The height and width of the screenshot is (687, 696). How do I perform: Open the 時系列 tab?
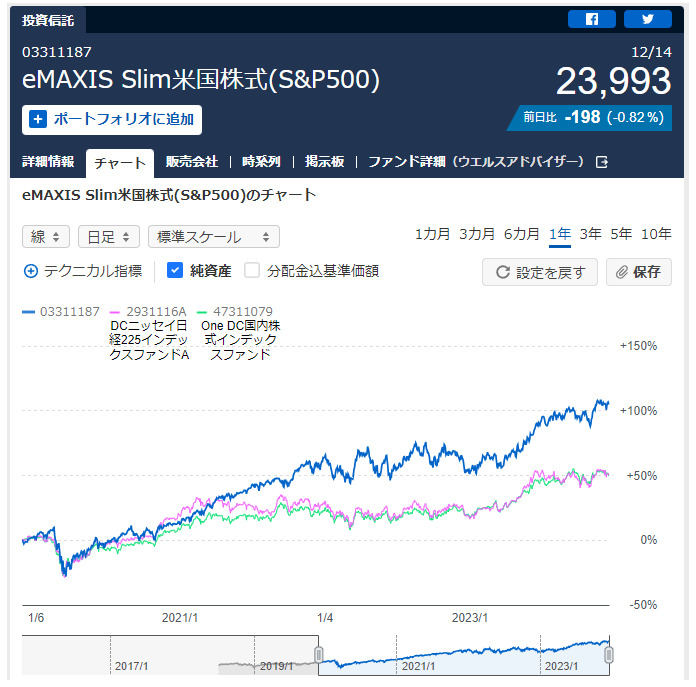click(261, 162)
